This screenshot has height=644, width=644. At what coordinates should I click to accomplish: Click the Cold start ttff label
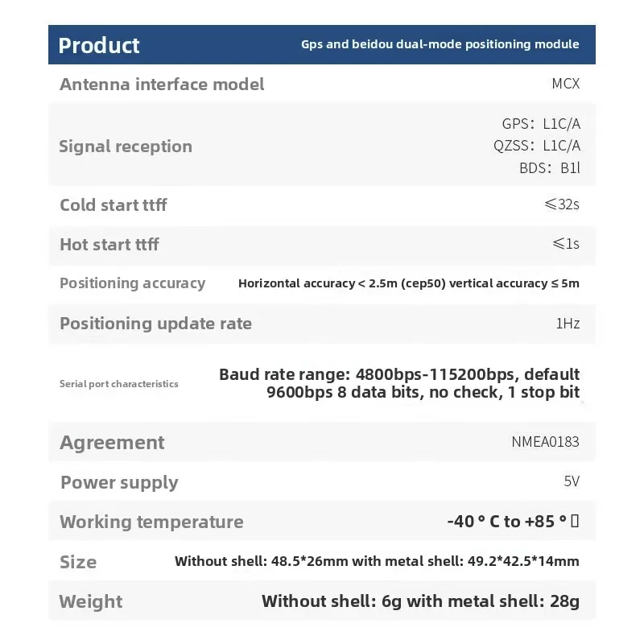tap(114, 205)
